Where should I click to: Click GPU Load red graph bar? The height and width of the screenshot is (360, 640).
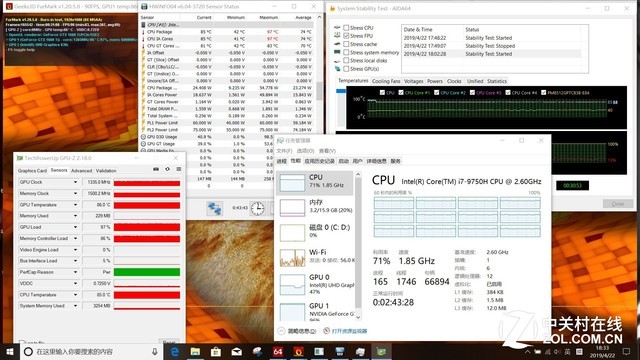(147, 227)
